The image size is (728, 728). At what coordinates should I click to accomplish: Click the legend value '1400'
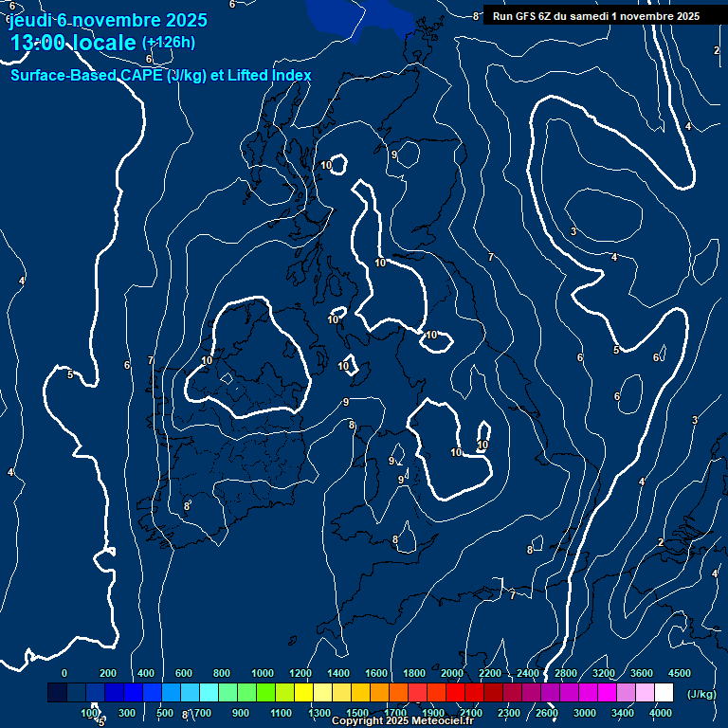(x=338, y=673)
